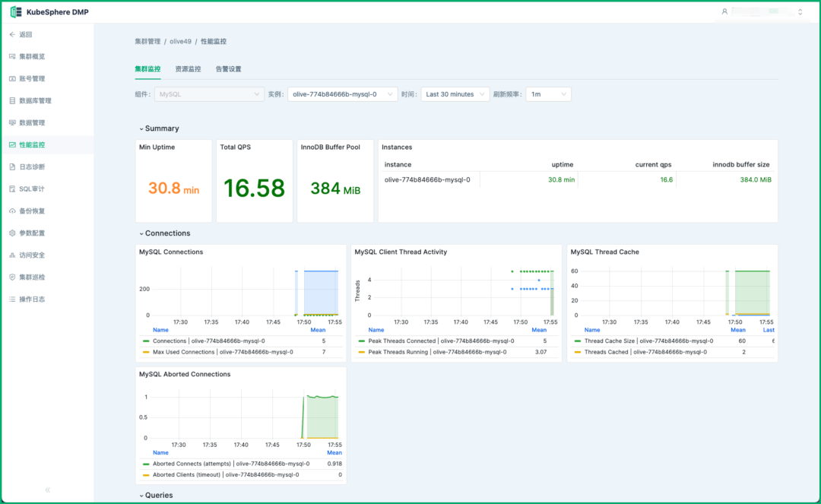Open the 实例 instance dropdown
Screen dimensions: 821x504
click(x=342, y=94)
